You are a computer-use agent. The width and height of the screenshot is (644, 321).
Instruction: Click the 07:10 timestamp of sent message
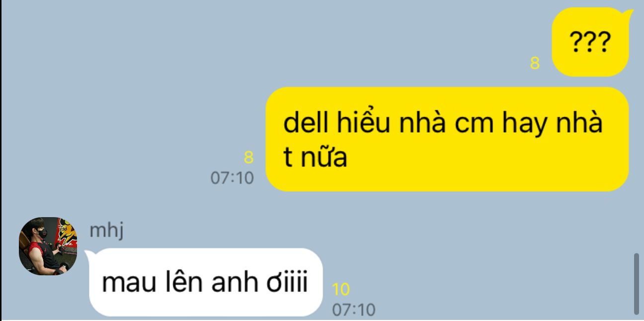[x=232, y=178]
